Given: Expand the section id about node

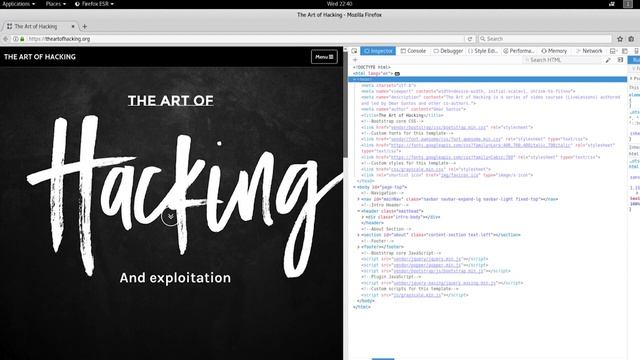Looking at the screenshot, I should [359, 235].
